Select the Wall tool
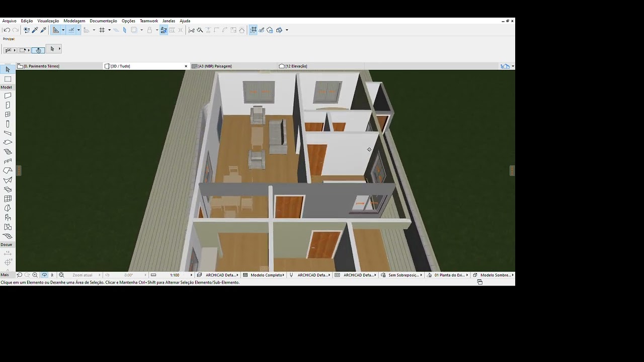Viewport: 644px width, 362px height. pos(8,96)
